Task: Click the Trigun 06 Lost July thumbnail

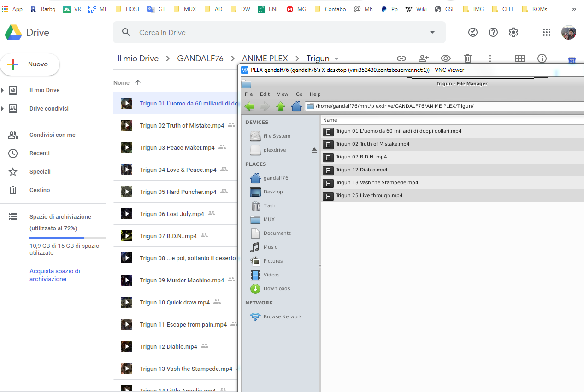Action: pyautogui.click(x=127, y=214)
